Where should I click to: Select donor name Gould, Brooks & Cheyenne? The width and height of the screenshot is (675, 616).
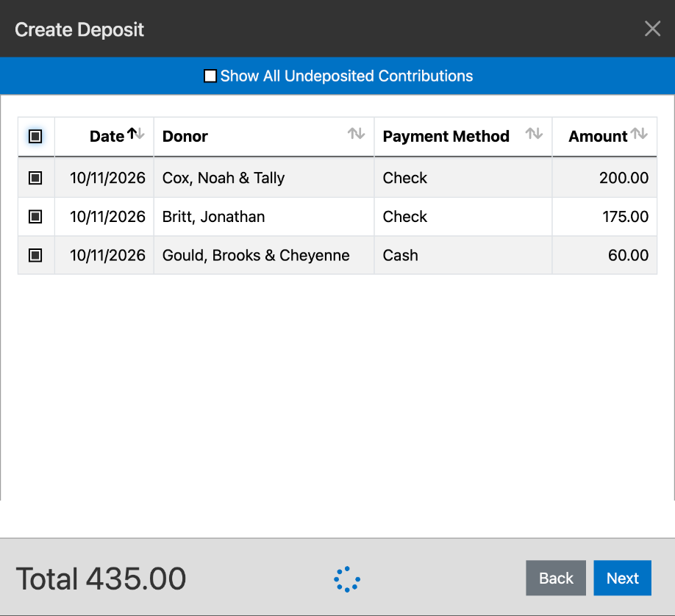256,255
